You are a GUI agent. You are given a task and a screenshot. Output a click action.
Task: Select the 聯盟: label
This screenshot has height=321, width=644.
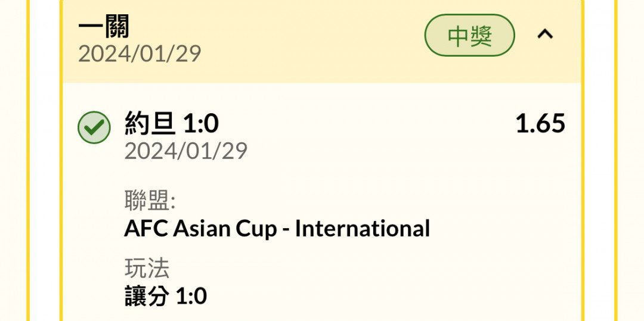tap(150, 201)
